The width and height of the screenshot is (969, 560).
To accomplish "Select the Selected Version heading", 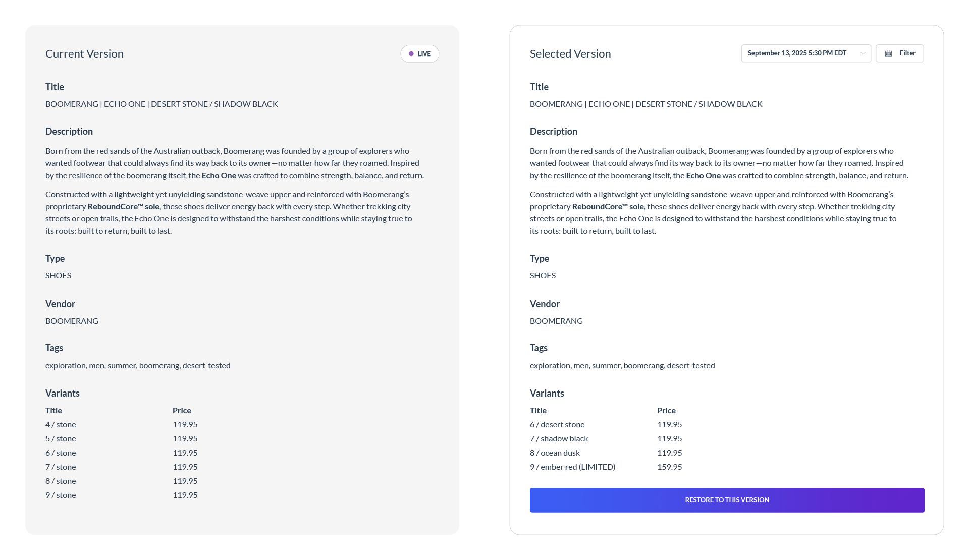I will point(570,54).
